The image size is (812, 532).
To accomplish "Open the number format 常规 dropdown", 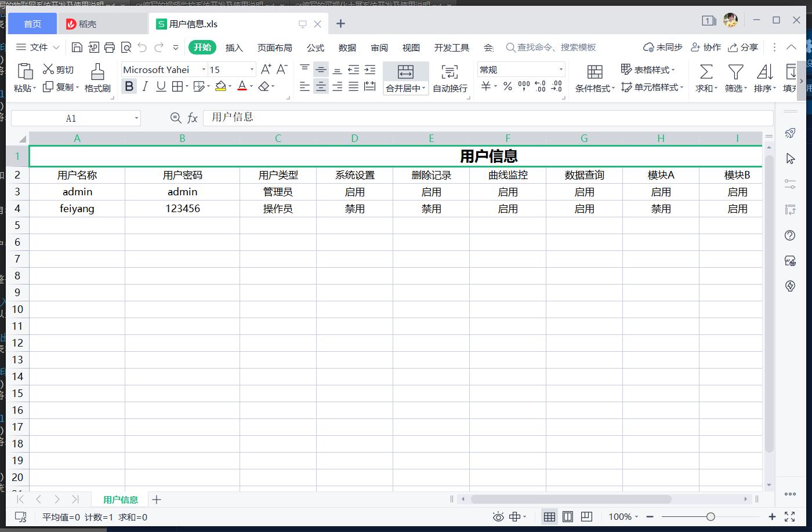I will click(x=561, y=70).
